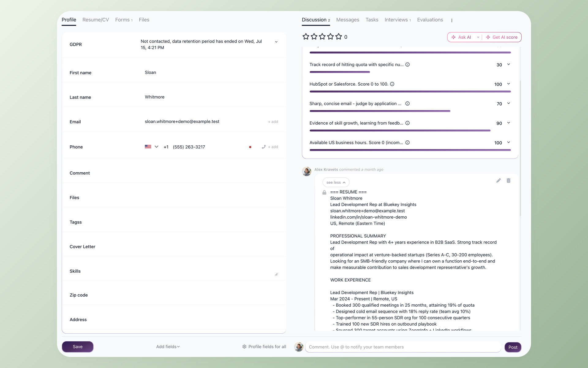Click the Post button
The image size is (588, 368).
pyautogui.click(x=513, y=347)
